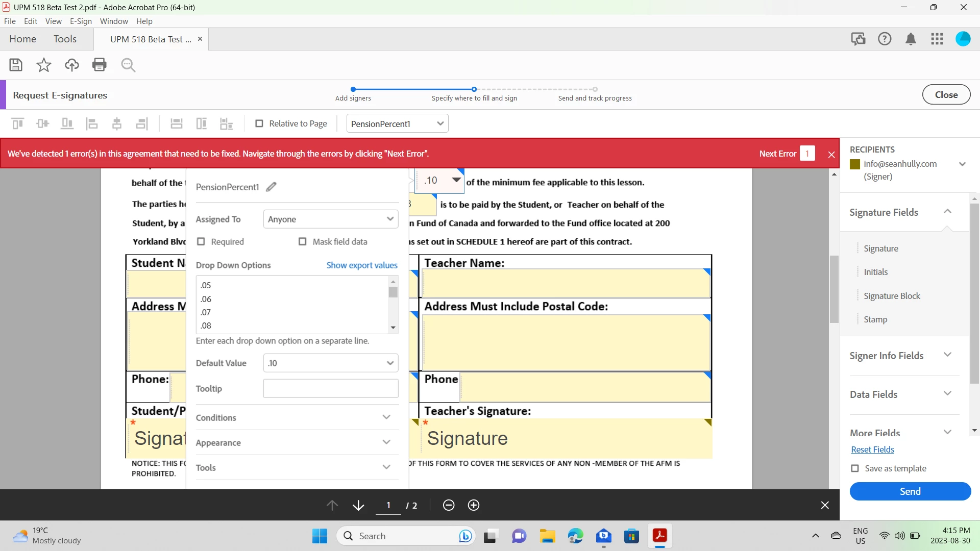Zoom in with the plus circle icon
980x551 pixels.
point(474,505)
